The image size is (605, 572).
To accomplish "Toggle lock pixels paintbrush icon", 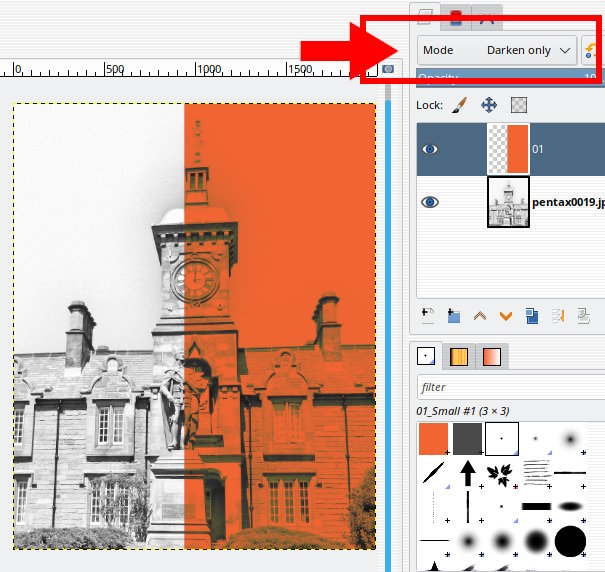I will [459, 104].
